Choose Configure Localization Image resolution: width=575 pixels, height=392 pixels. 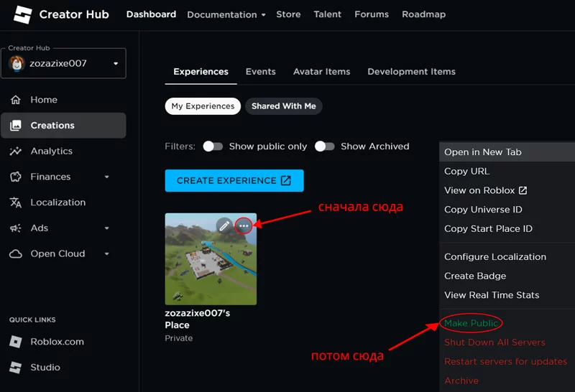[507, 257]
